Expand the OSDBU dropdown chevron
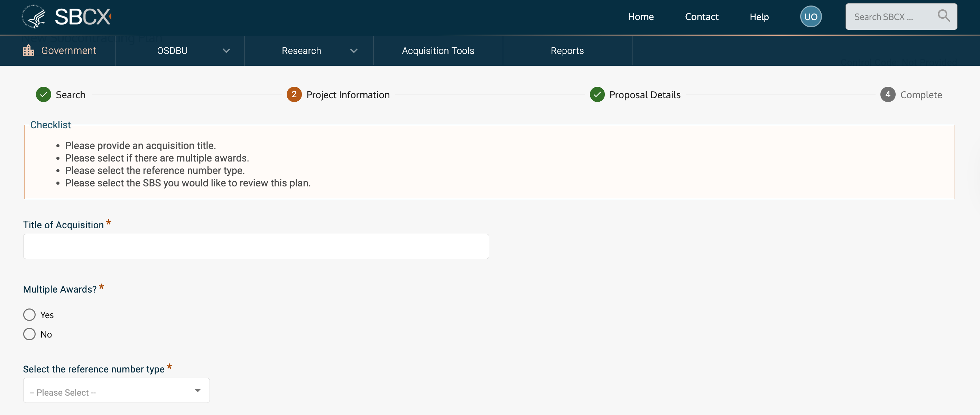980x415 pixels. (226, 51)
